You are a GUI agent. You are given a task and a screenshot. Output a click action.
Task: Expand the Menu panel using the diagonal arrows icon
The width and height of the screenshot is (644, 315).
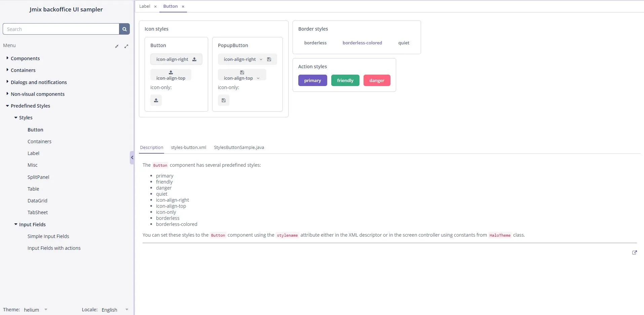(x=126, y=46)
